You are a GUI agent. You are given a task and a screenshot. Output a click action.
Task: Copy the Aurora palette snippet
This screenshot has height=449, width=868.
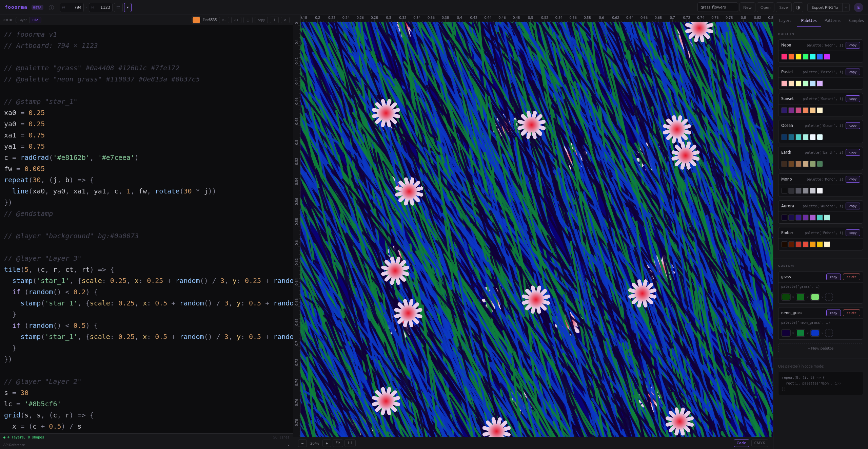[853, 206]
